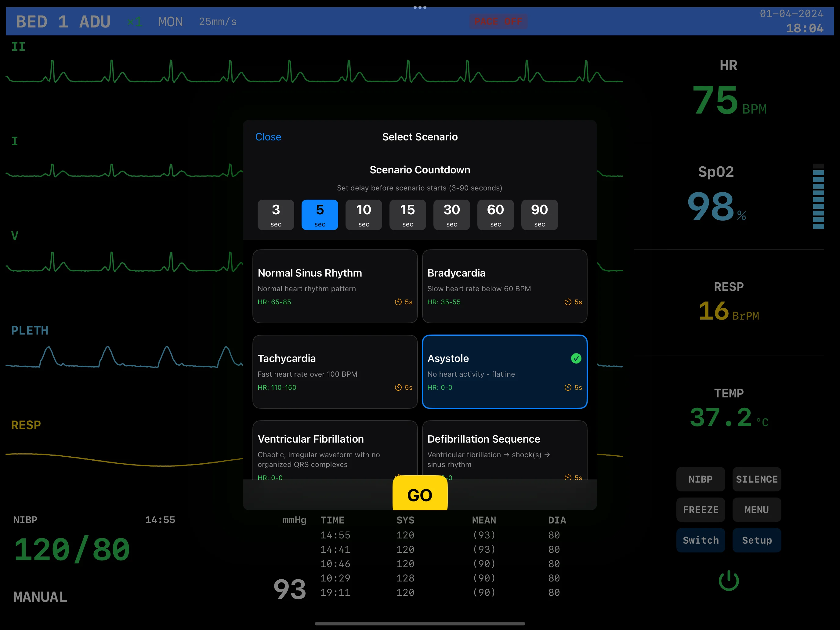
Task: Toggle the PACE OFF indicator
Action: 498,21
